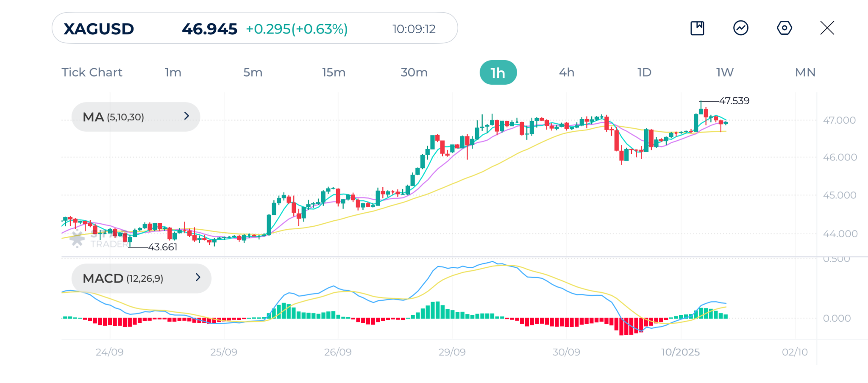Click the 47.539 high price marker
The height and width of the screenshot is (383, 868).
pyautogui.click(x=734, y=101)
